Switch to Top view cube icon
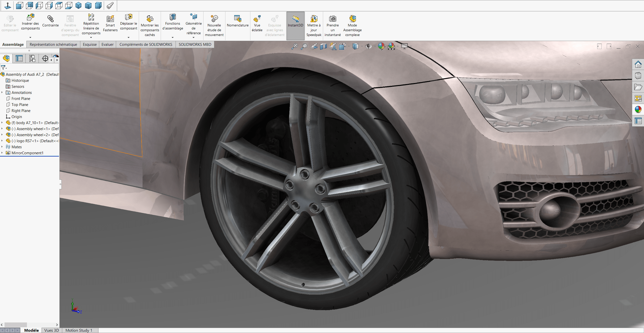Screen dimensions: 644x333 pos(59,5)
